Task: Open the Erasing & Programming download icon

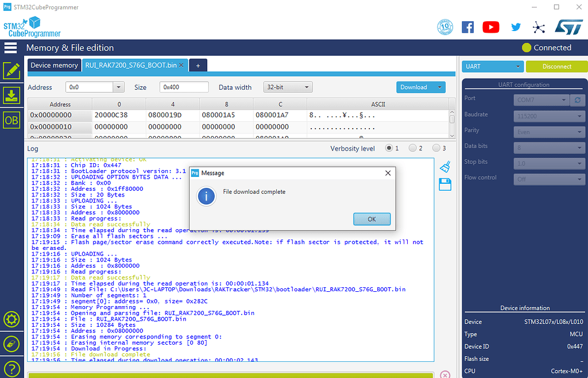Action: (x=11, y=95)
